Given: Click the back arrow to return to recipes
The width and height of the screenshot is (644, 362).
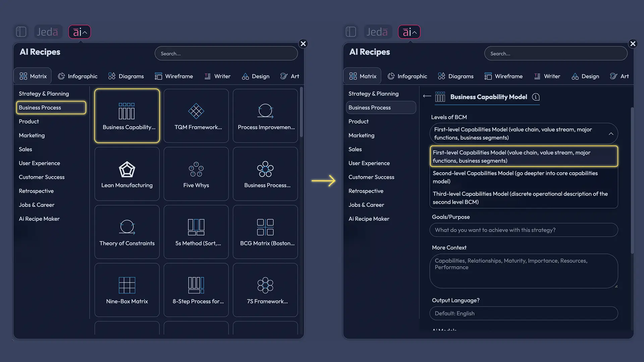Looking at the screenshot, I should pyautogui.click(x=427, y=97).
